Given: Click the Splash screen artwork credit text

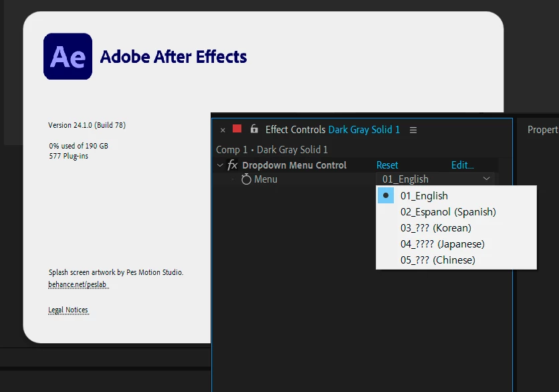Looking at the screenshot, I should (116, 272).
